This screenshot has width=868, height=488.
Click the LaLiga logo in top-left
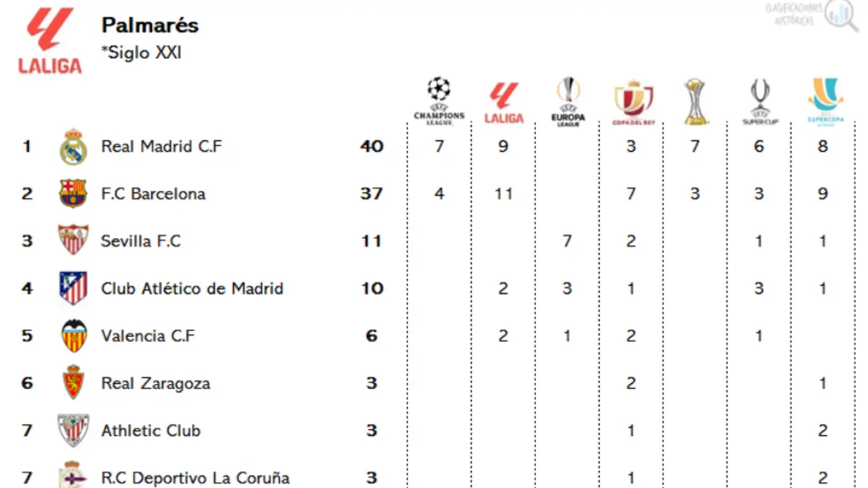(x=50, y=40)
